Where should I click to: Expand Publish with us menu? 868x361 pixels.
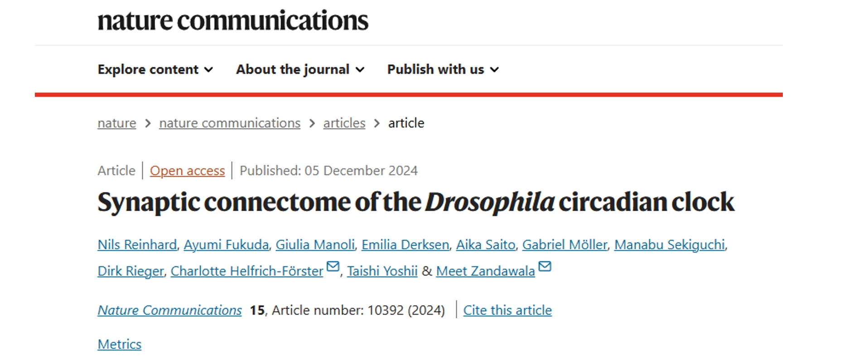[443, 69]
